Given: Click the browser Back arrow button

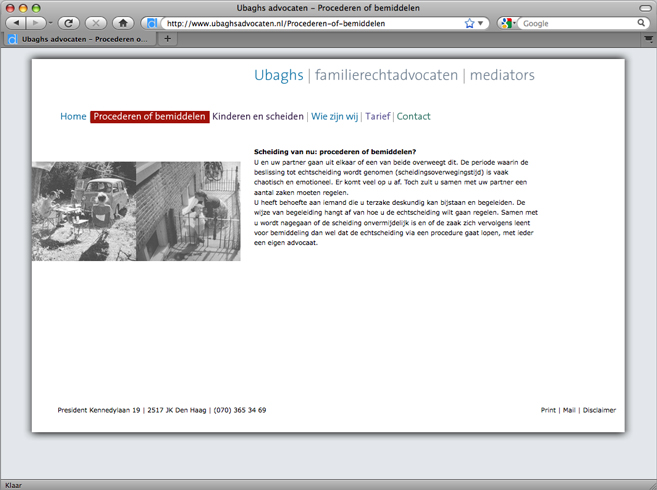Looking at the screenshot, I should coord(16,23).
